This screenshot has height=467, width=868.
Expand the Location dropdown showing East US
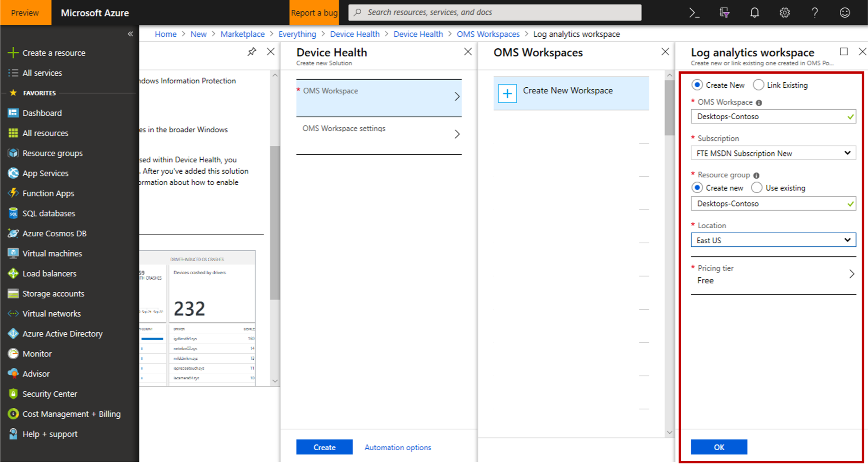click(x=773, y=240)
